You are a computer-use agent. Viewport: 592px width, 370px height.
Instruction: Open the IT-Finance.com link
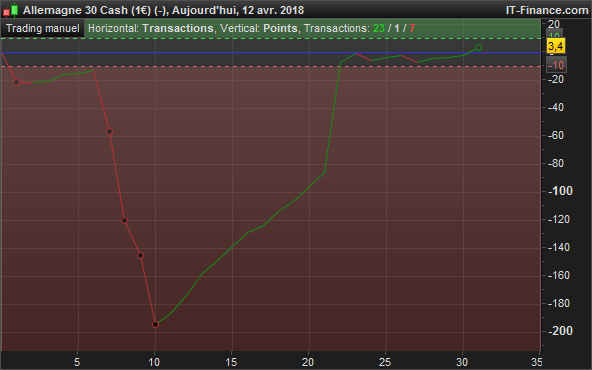[x=547, y=10]
